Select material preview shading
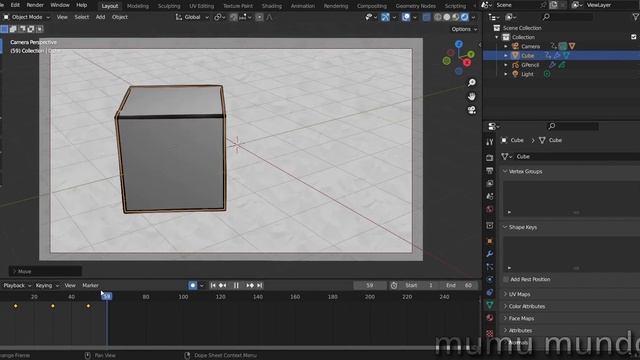This screenshot has width=640, height=360. tap(456, 17)
